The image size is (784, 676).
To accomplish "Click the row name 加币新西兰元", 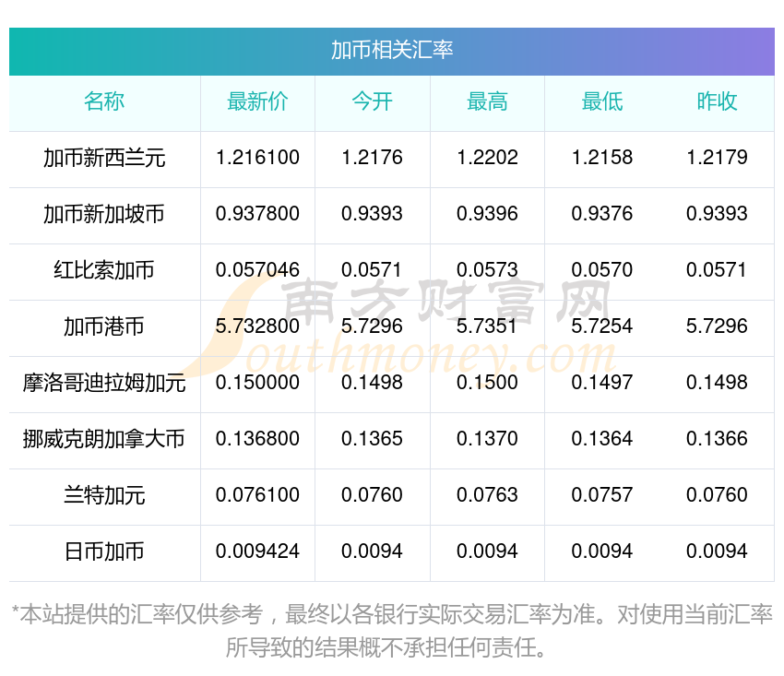I will [x=104, y=158].
